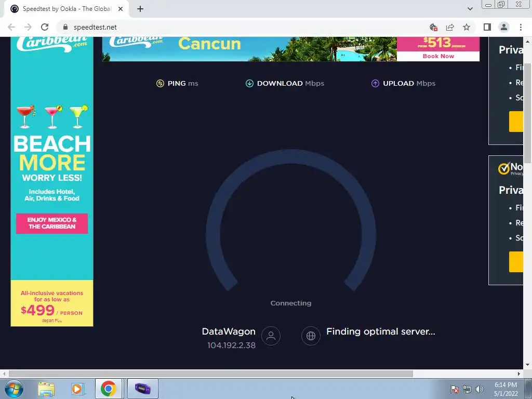Viewport: 532px width, 399px height.
Task: Select the 'Connecting' status text
Action: tap(291, 303)
